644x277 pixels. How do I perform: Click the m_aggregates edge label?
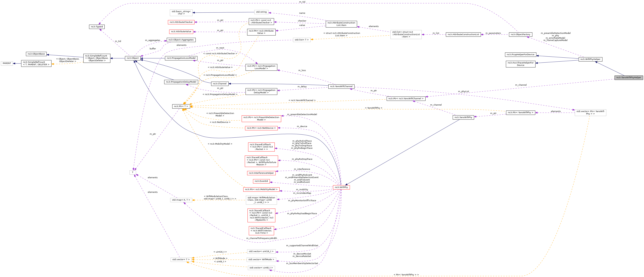coord(152,40)
